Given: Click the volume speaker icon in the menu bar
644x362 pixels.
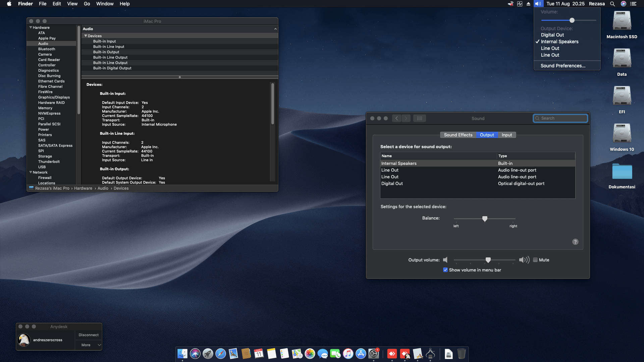Looking at the screenshot, I should [538, 4].
